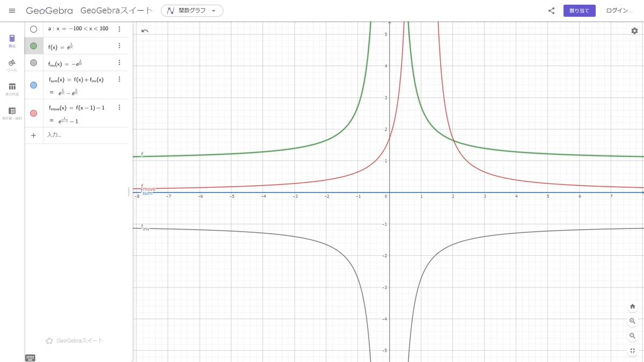Select the f_move(x) = f(x−1) − 1 expression

76,108
